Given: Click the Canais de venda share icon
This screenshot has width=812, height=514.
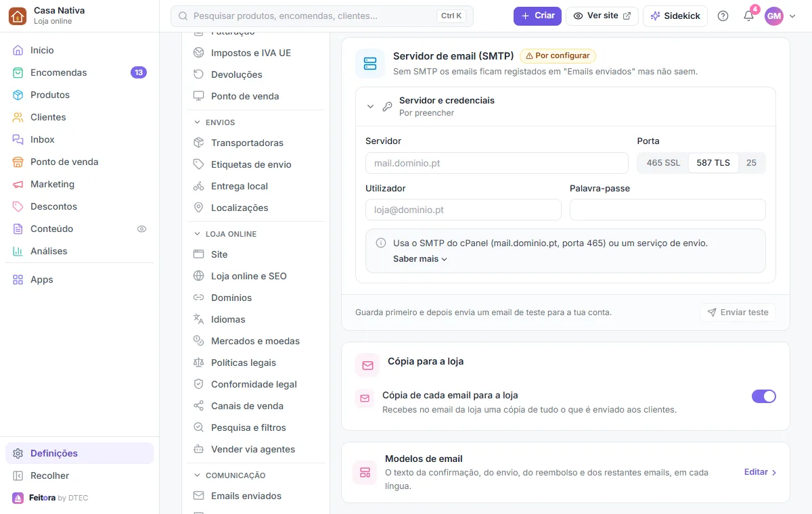Looking at the screenshot, I should click(198, 406).
